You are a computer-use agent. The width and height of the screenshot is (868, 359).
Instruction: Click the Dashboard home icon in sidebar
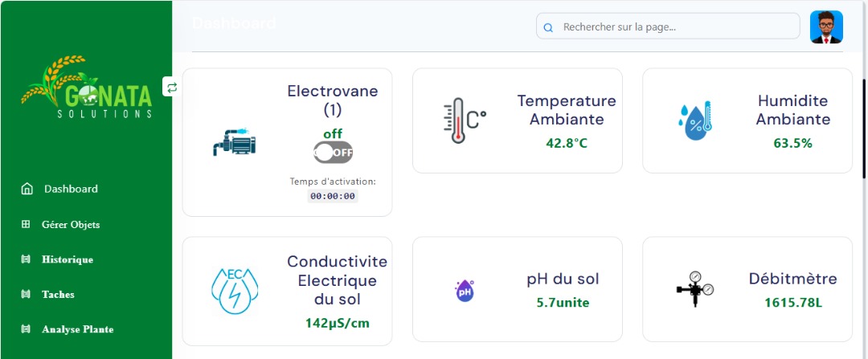tap(27, 189)
